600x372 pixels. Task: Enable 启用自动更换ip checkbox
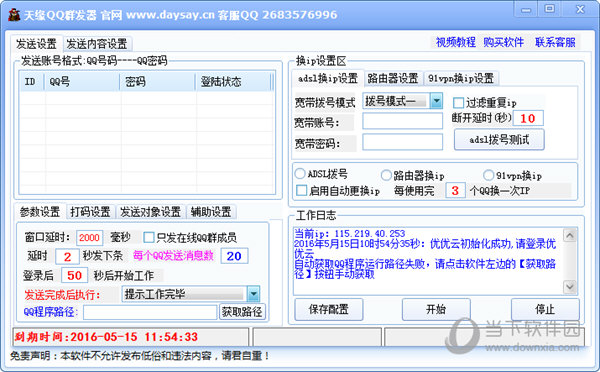pos(302,190)
